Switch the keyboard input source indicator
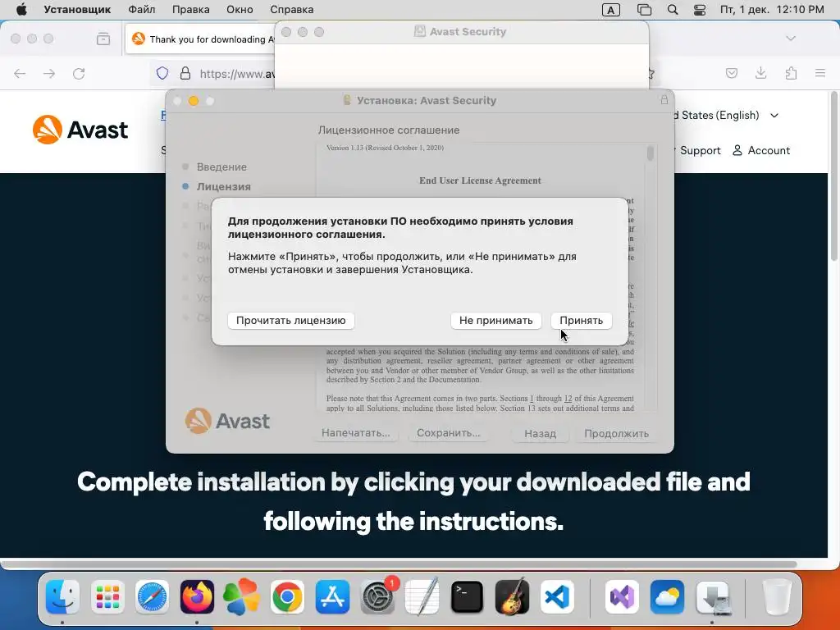Viewport: 840px width, 630px height. point(610,10)
